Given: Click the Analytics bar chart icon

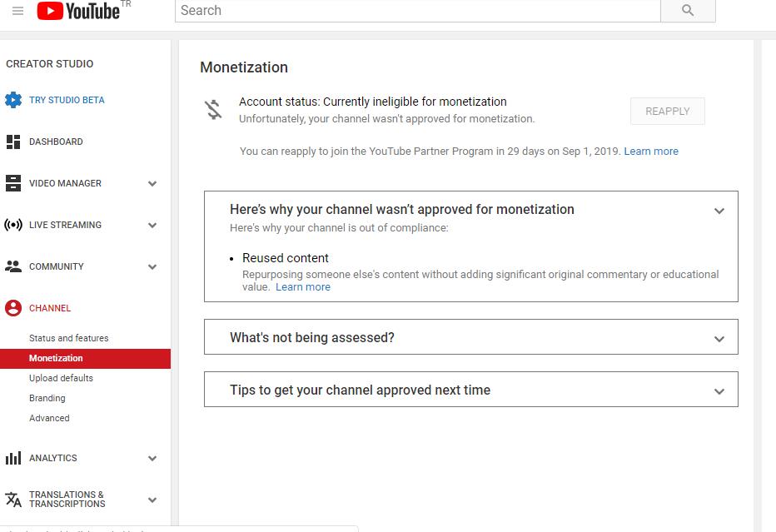Looking at the screenshot, I should [x=13, y=458].
